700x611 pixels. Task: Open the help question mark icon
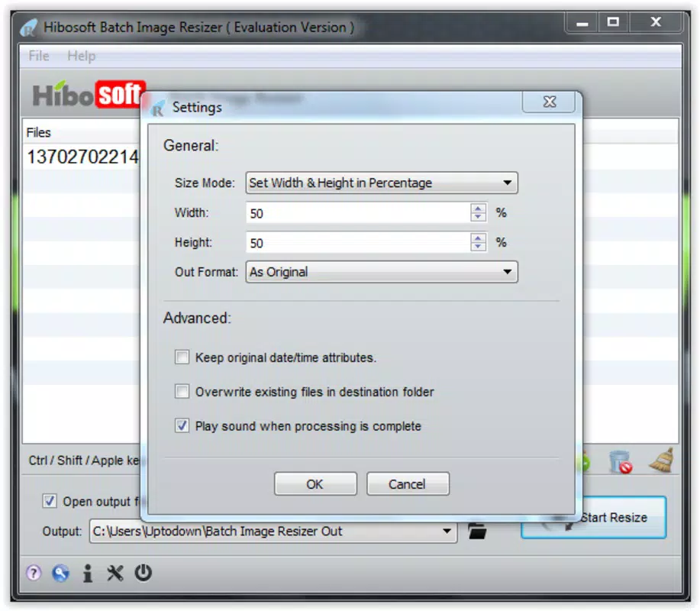[34, 573]
